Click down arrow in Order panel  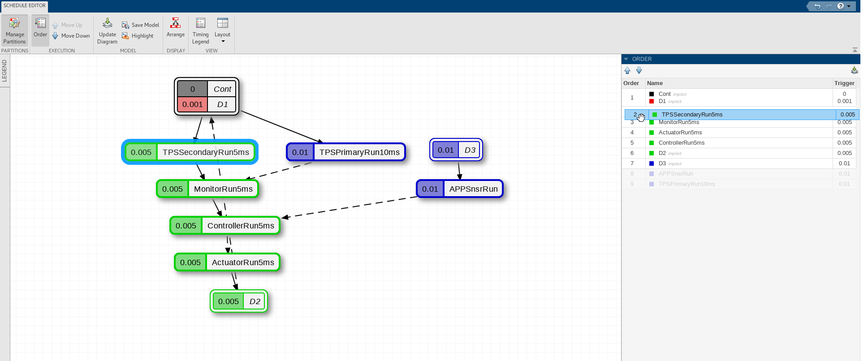pos(639,70)
